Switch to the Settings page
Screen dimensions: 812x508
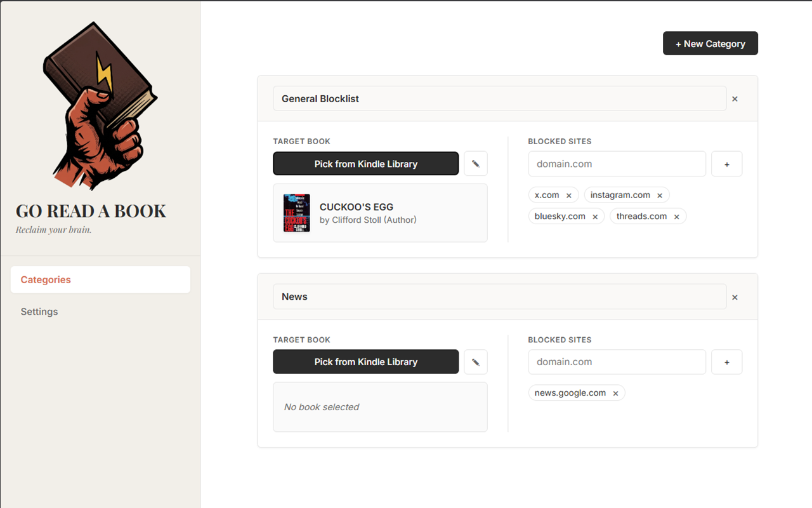(x=39, y=312)
